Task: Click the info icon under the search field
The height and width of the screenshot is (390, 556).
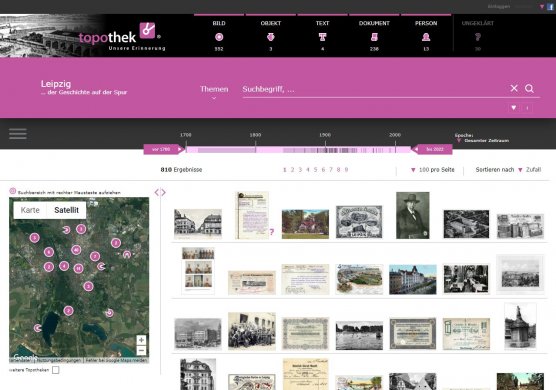Action: click(527, 108)
